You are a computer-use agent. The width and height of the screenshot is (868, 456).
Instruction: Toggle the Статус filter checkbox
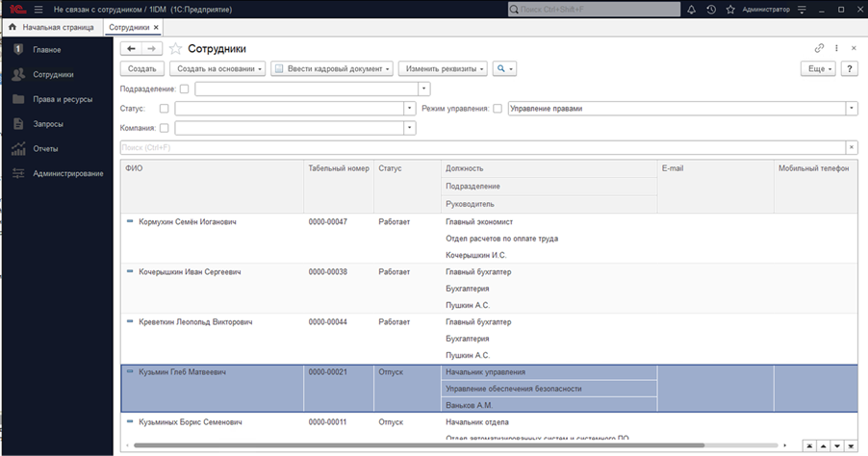click(x=164, y=109)
